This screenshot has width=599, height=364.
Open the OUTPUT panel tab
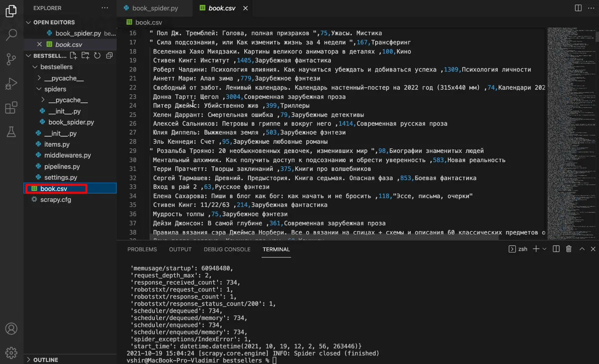click(180, 249)
